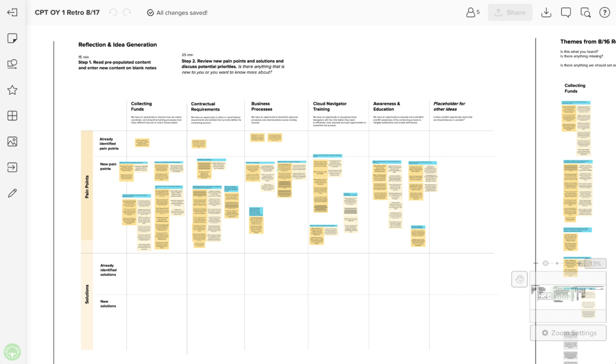Select the shapes and connectors tool
The width and height of the screenshot is (616, 364).
tap(12, 64)
